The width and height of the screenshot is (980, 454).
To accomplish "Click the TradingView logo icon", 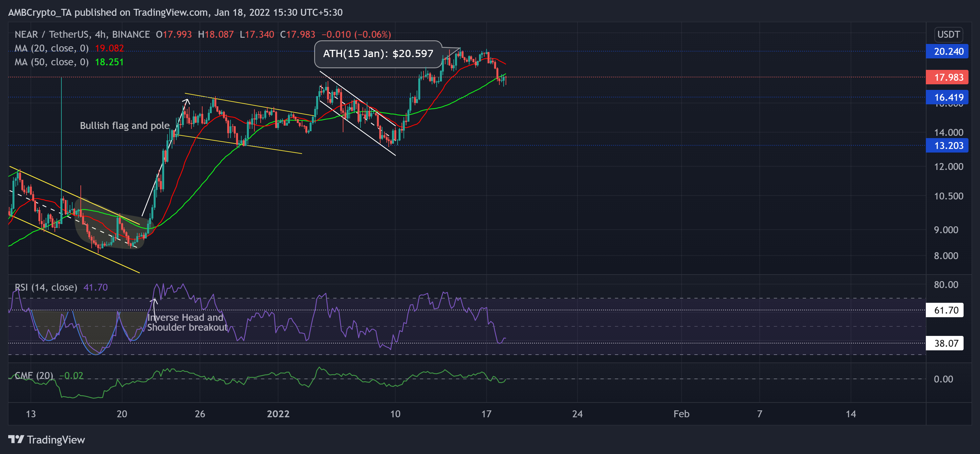I will 16,440.
